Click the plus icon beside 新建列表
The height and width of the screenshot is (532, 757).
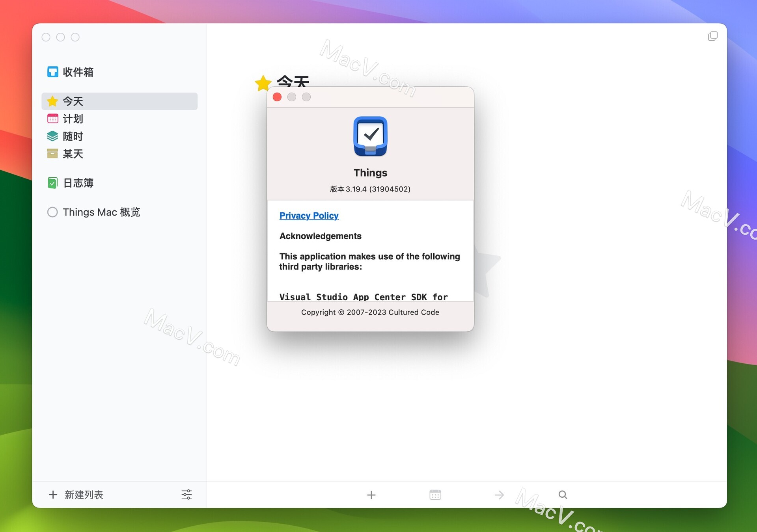pos(53,495)
